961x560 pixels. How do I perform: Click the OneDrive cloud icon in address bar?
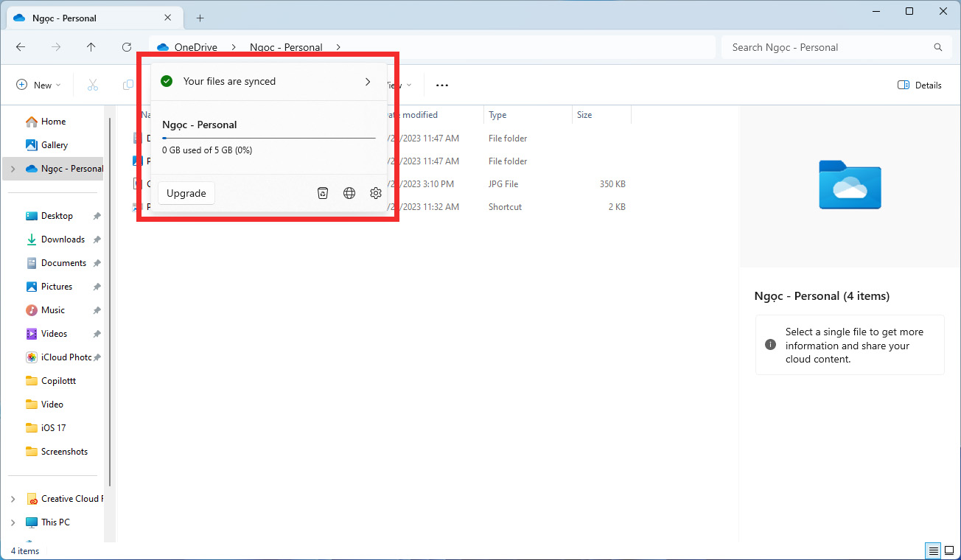(x=163, y=47)
